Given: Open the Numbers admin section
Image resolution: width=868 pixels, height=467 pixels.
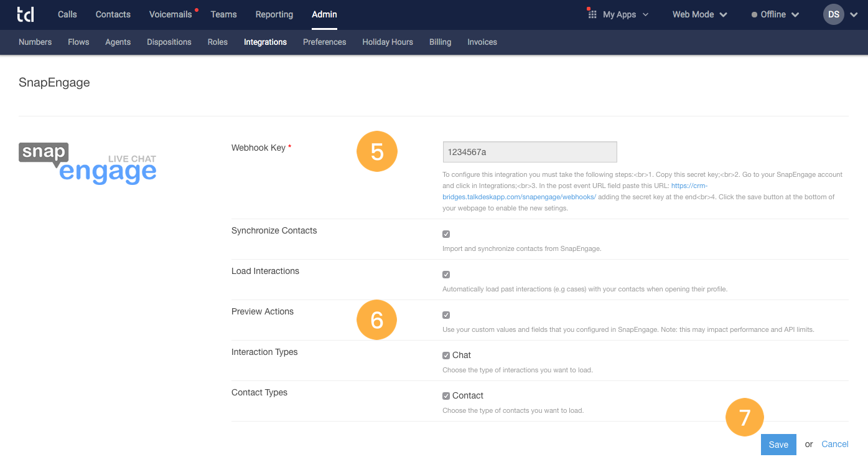Looking at the screenshot, I should [x=35, y=42].
